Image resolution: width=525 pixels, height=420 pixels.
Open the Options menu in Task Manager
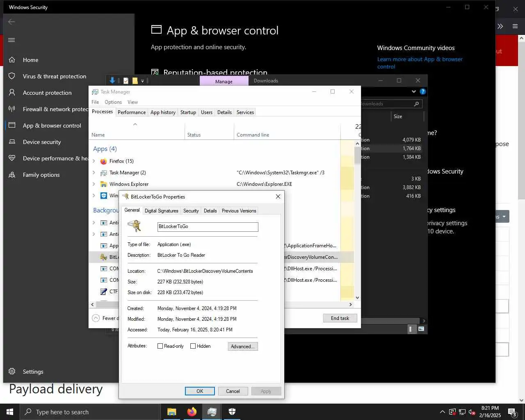click(113, 102)
